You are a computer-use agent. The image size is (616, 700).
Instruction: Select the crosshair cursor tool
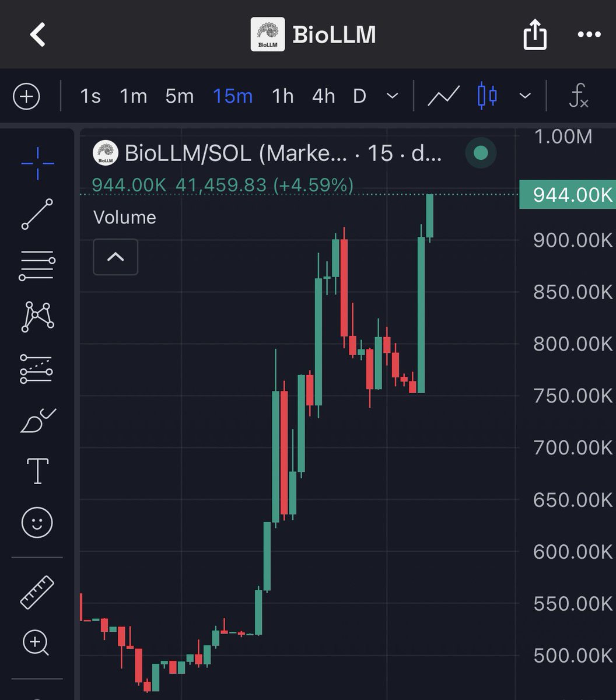(x=38, y=163)
